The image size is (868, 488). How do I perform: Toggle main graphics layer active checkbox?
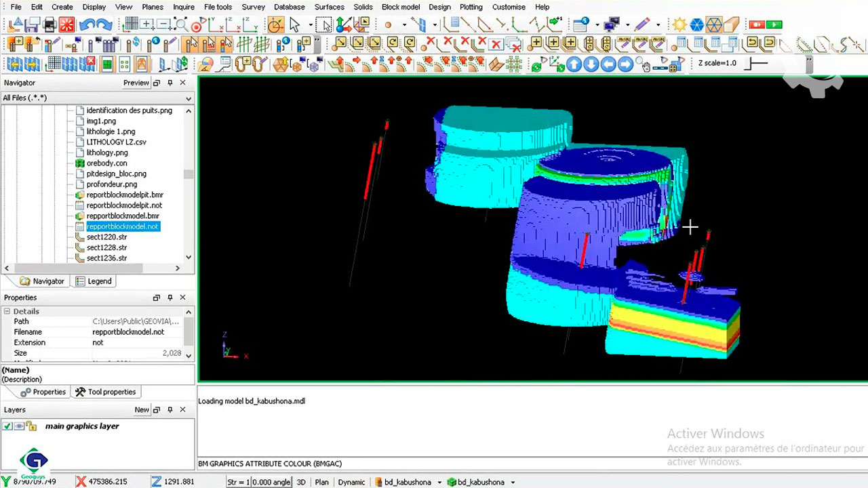pos(7,426)
